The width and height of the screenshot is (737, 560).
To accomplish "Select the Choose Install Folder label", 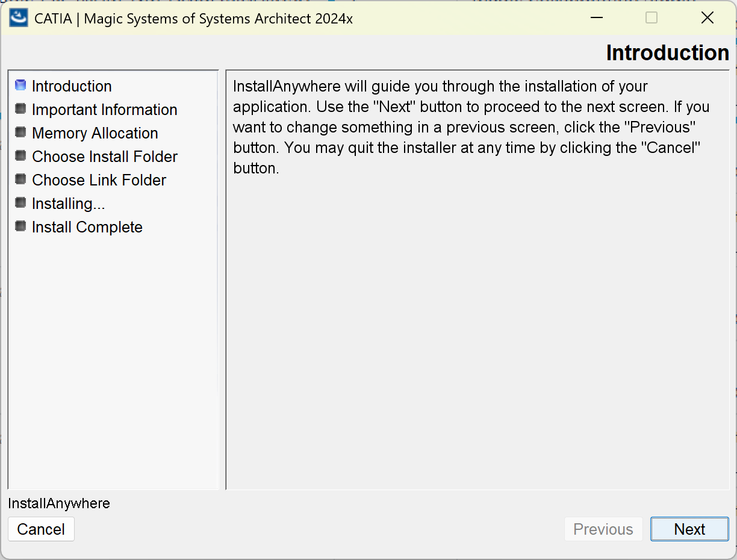I will [105, 157].
